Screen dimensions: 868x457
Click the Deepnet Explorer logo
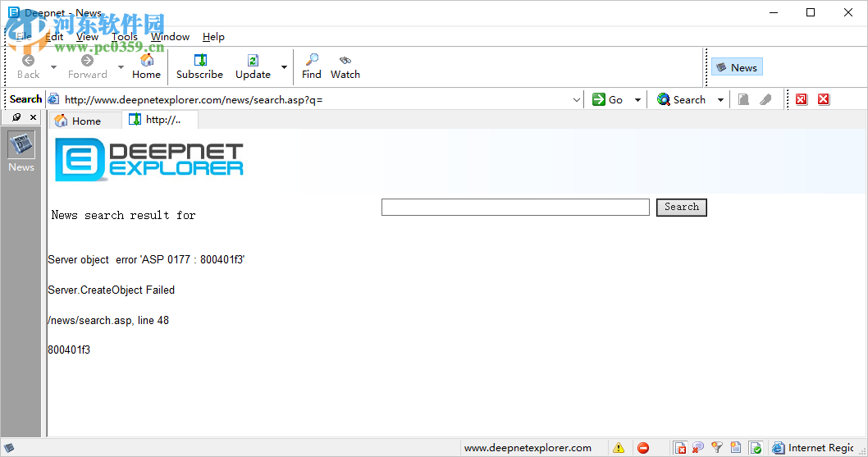[149, 159]
